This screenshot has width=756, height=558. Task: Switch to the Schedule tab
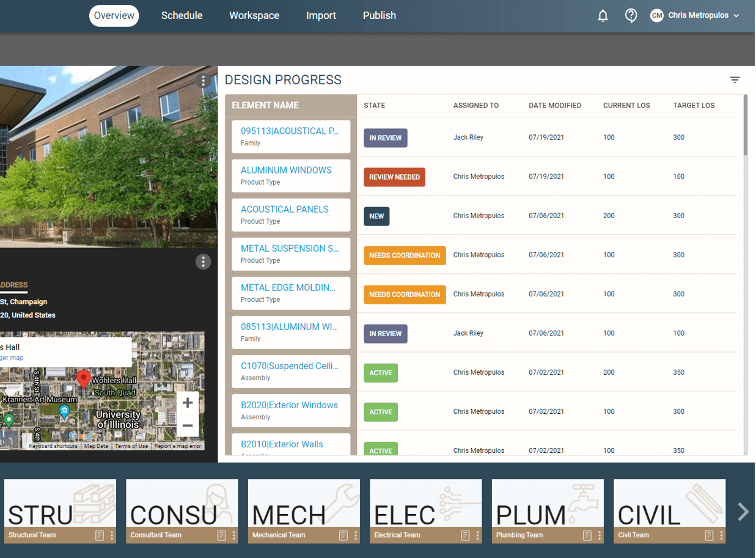[x=182, y=16]
